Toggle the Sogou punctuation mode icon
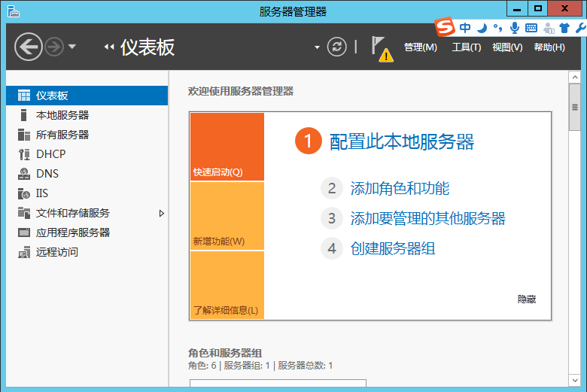This screenshot has height=392, width=587. tap(497, 28)
